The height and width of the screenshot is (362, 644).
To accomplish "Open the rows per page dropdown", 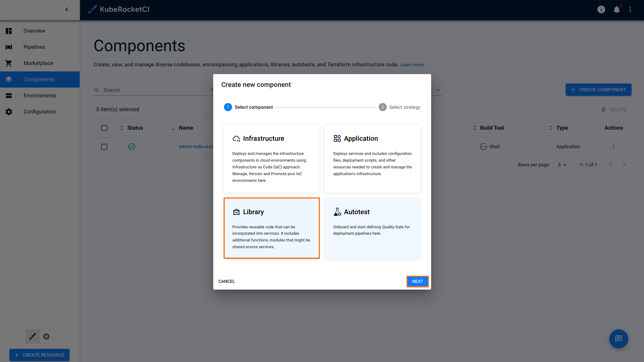I will [562, 165].
